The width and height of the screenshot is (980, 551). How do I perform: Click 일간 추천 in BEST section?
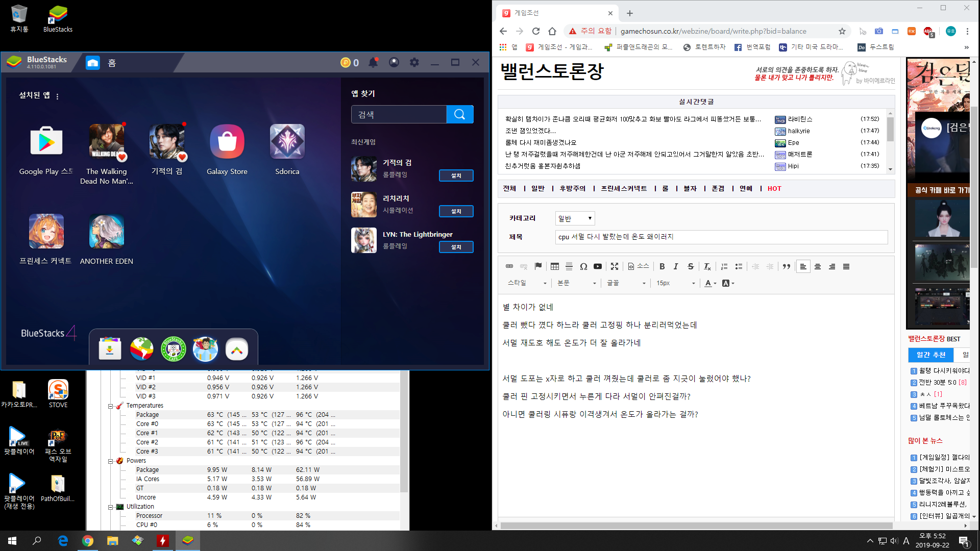pyautogui.click(x=930, y=355)
